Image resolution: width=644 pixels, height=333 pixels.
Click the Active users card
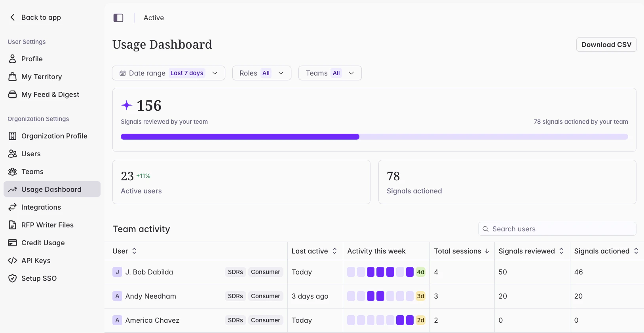click(x=241, y=182)
